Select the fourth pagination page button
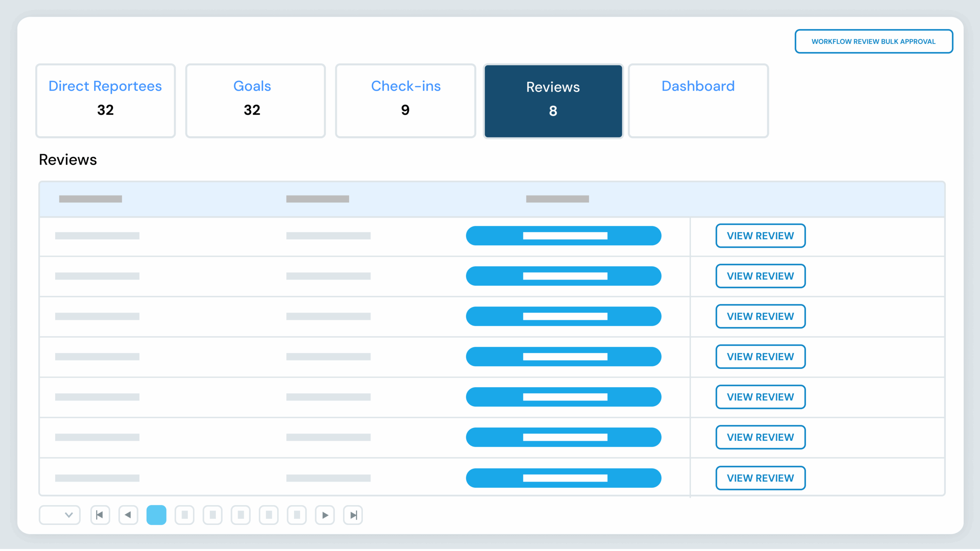This screenshot has width=980, height=551. (241, 515)
